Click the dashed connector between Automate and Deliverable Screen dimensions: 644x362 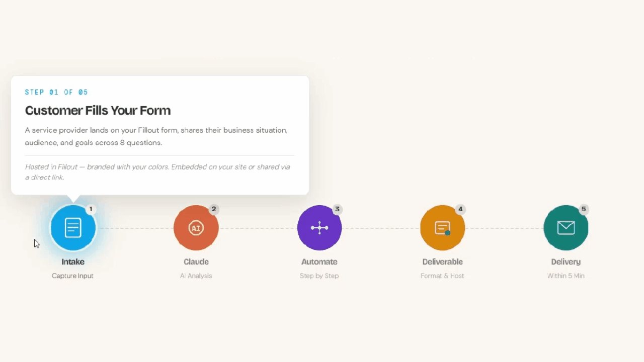[x=381, y=228]
